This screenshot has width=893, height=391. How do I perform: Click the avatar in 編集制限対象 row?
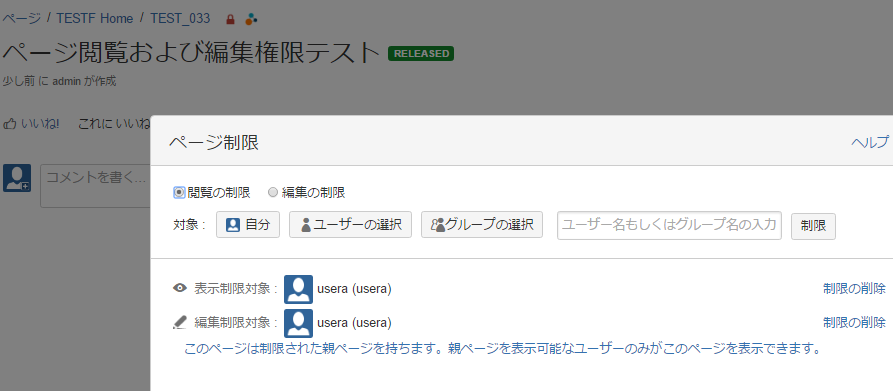[298, 323]
